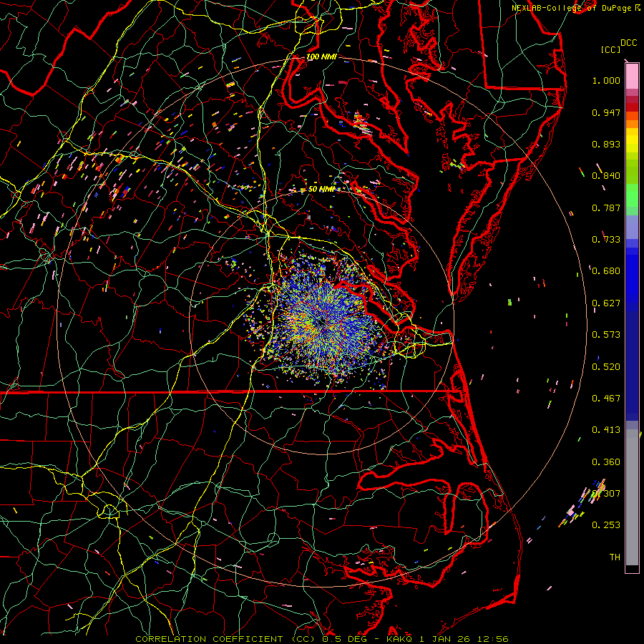Viewport: 644px width, 644px height.
Task: Click the 50 NMI range ring label
Action: 321,189
